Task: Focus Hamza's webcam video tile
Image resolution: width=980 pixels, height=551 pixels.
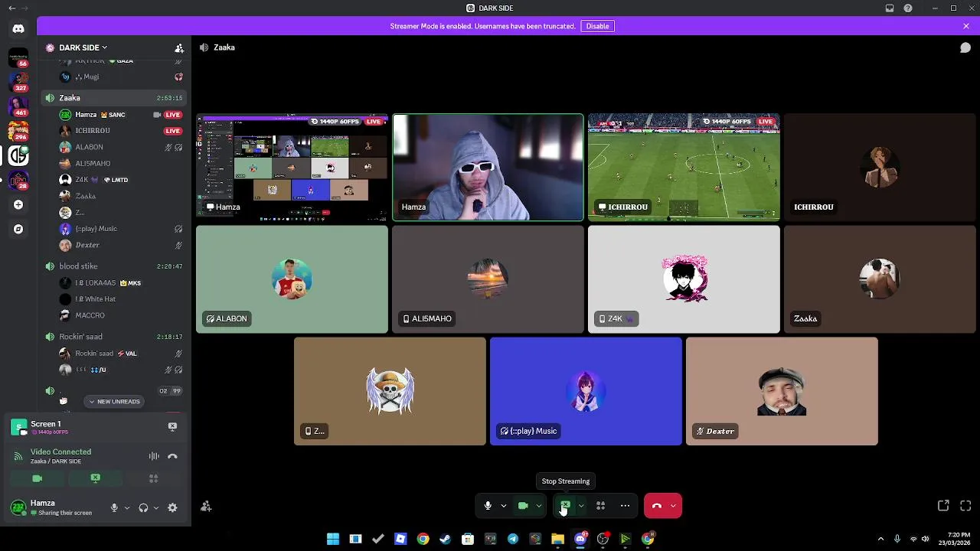Action: [x=488, y=168]
